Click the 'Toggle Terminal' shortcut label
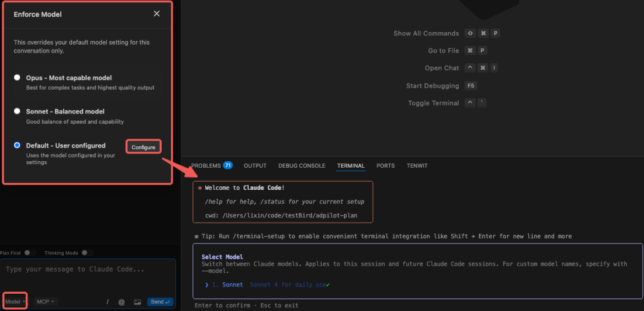644x311 pixels. (434, 103)
